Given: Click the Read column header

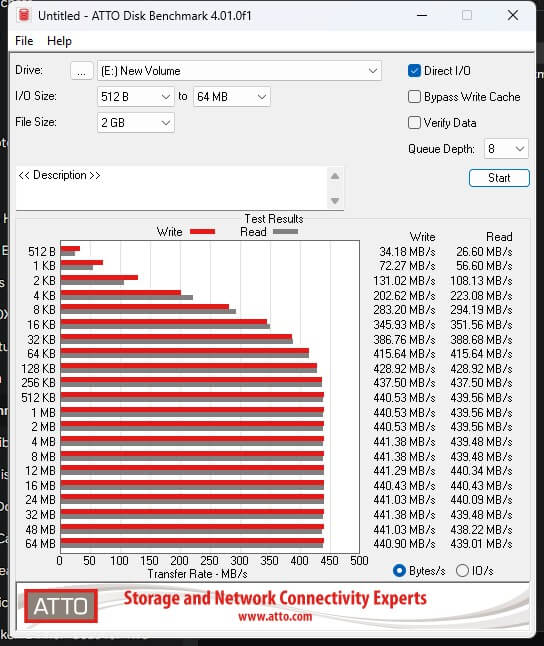Looking at the screenshot, I should (x=499, y=237).
